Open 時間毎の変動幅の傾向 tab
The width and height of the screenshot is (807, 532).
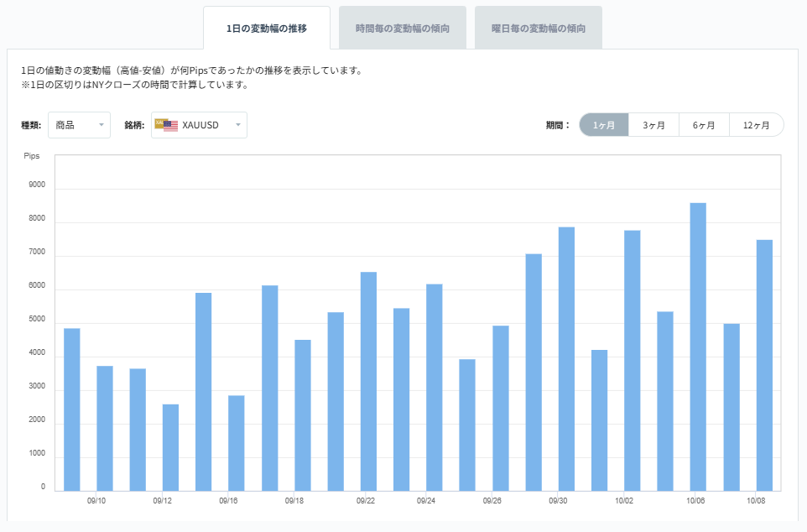[403, 29]
